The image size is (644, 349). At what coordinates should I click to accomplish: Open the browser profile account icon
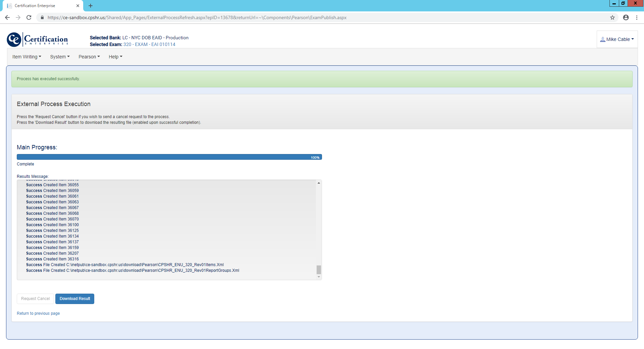click(x=626, y=17)
